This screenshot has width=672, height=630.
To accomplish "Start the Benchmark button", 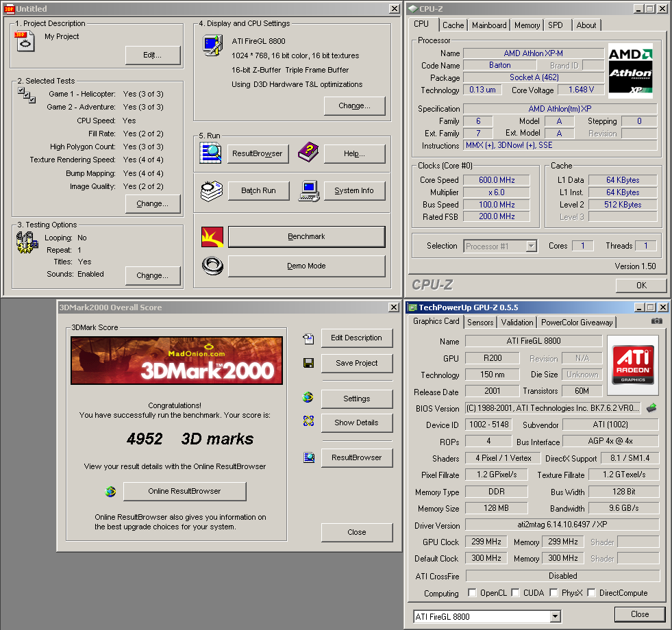I will pos(306,237).
